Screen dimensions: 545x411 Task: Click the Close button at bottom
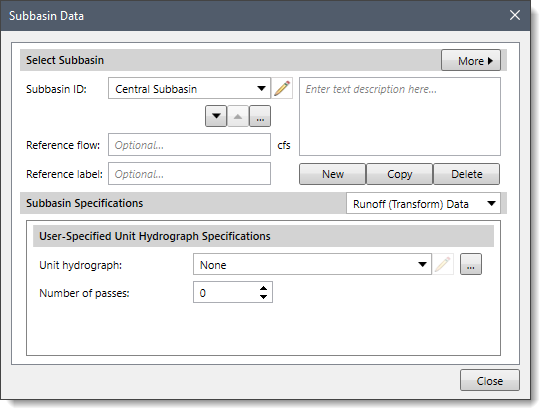pyautogui.click(x=490, y=380)
